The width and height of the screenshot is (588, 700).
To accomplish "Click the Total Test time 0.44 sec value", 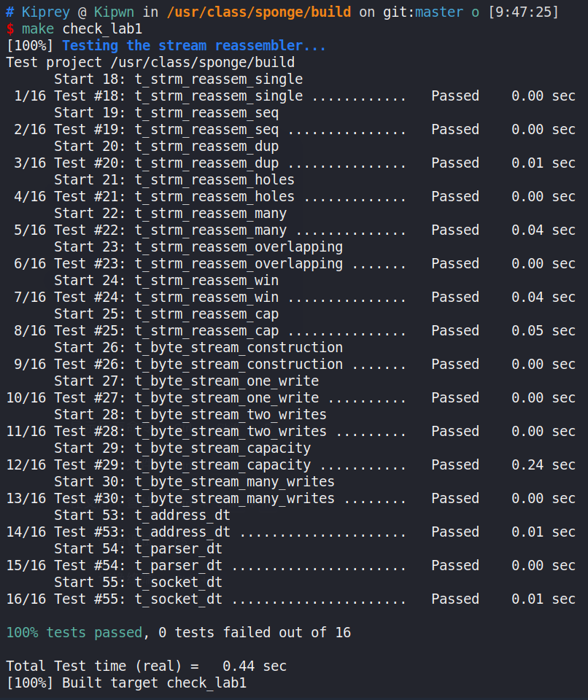I will (254, 666).
